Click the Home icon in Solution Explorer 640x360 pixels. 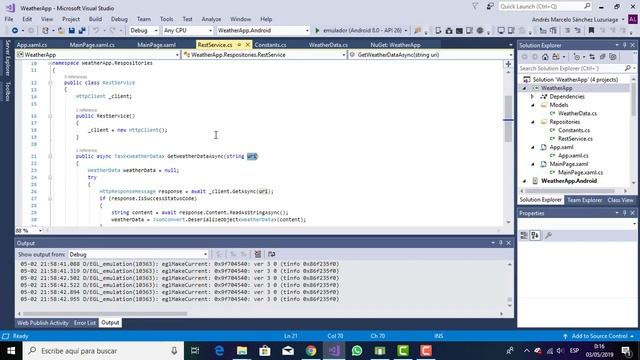(x=545, y=57)
